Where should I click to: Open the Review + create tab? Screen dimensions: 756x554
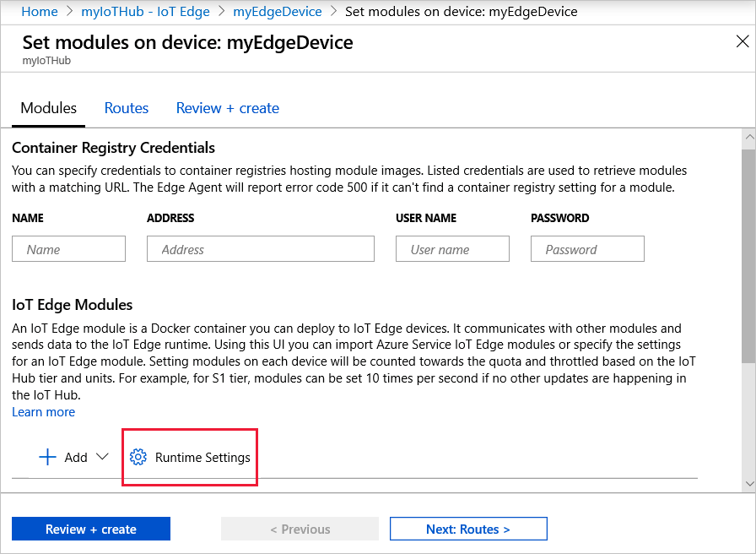click(x=227, y=108)
